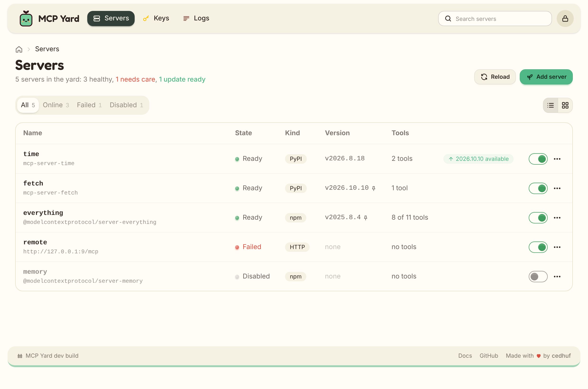
Task: Open more actions for everything server
Action: pos(557,218)
